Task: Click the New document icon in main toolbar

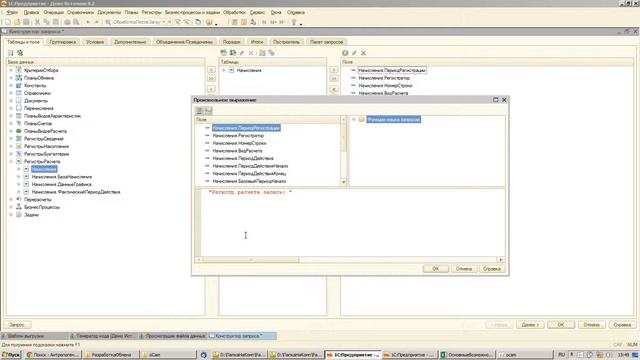Action: (8, 22)
